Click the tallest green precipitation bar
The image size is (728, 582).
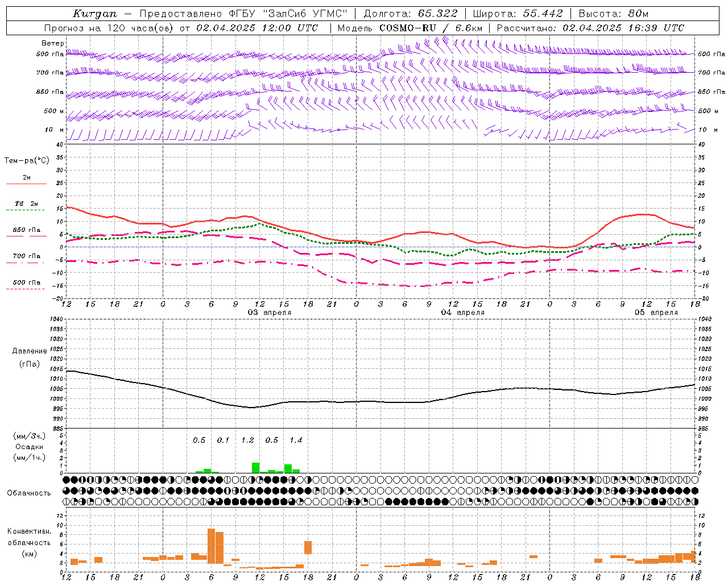pyautogui.click(x=256, y=468)
